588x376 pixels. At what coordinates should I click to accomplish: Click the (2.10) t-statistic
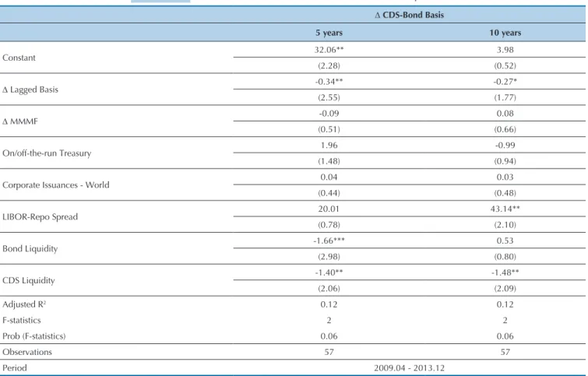point(505,225)
